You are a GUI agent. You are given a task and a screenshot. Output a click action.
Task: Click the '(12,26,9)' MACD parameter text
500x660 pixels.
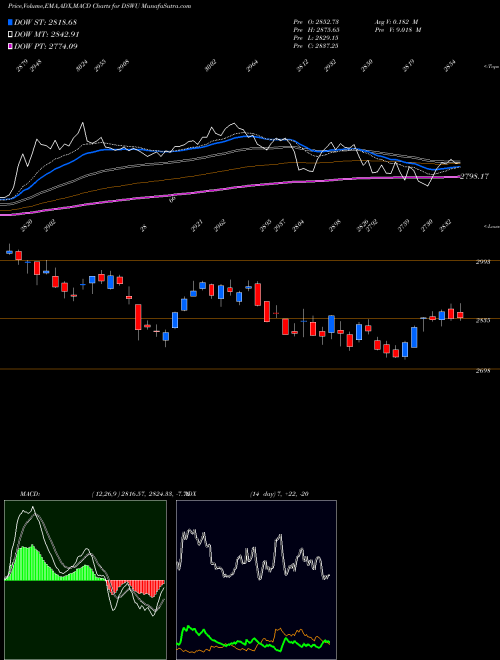click(105, 494)
